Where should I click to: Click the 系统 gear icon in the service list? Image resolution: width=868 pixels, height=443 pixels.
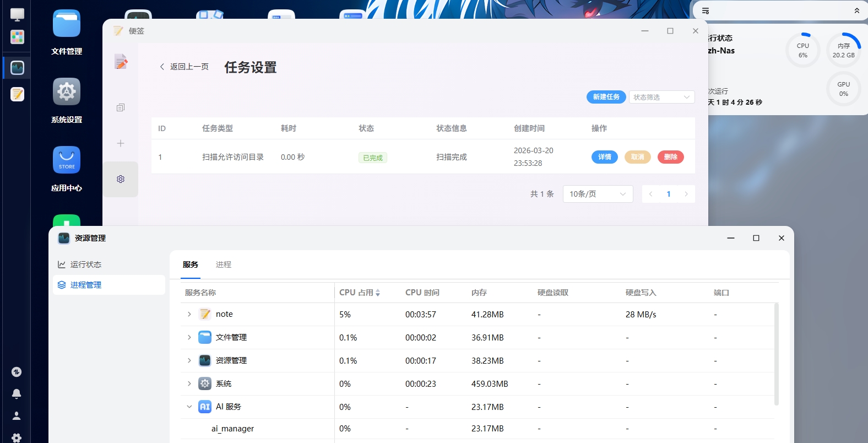click(x=205, y=383)
